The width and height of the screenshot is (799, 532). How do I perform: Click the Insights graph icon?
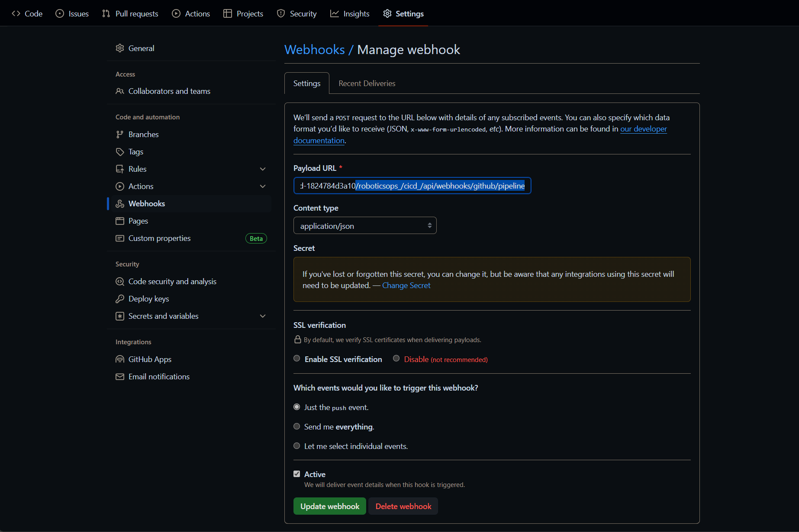tap(335, 13)
